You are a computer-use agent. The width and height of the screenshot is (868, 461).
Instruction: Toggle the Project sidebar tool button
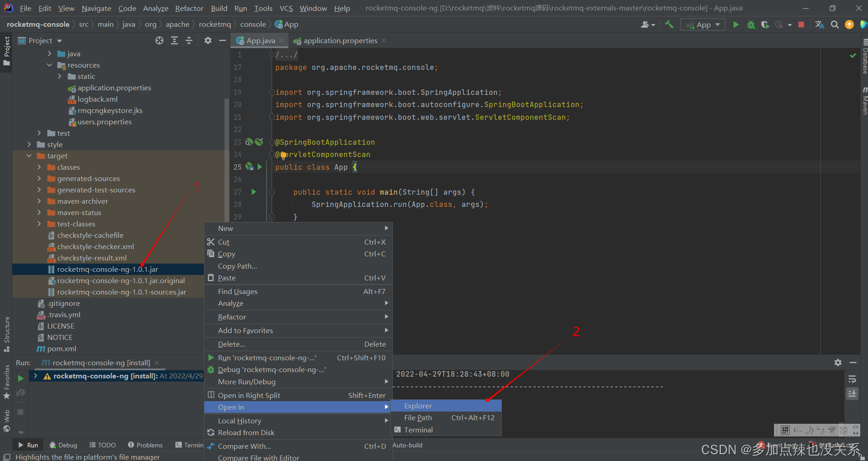7,51
